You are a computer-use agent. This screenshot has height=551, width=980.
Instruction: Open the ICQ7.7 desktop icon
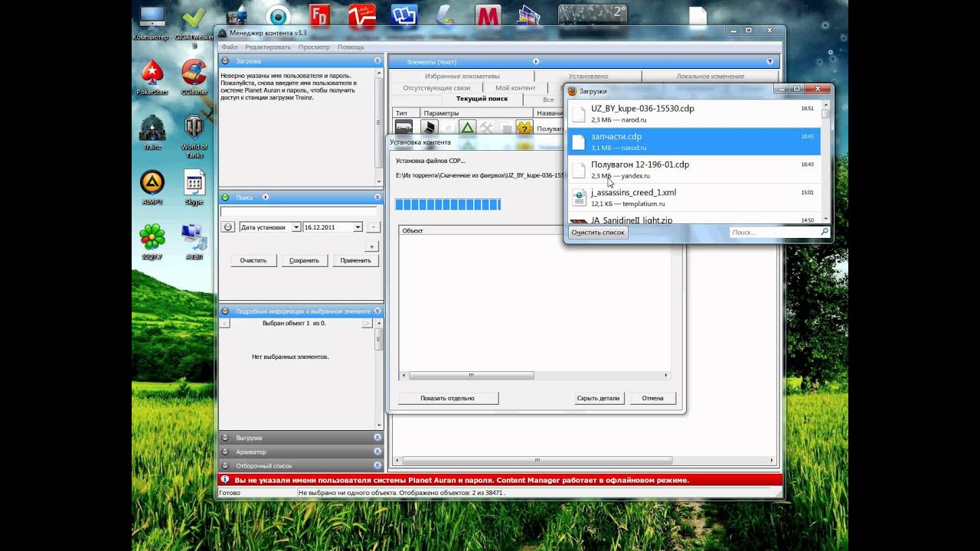click(152, 242)
